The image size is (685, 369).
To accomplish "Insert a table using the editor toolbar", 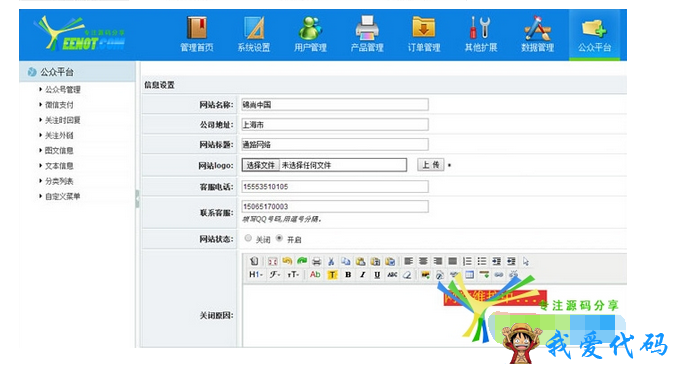I will click(470, 275).
